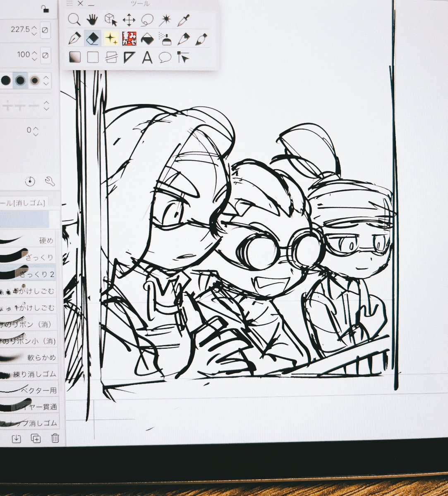Select the Object operation cube tool

click(x=110, y=19)
